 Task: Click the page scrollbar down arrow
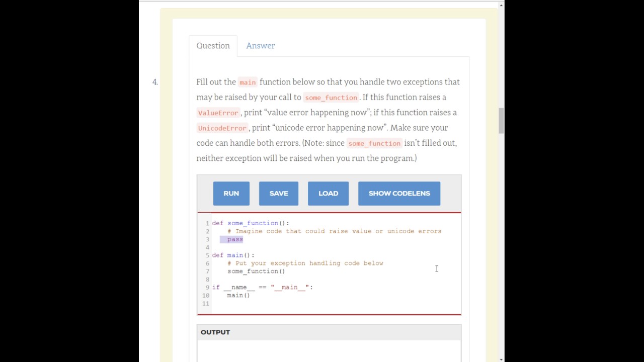click(x=501, y=358)
